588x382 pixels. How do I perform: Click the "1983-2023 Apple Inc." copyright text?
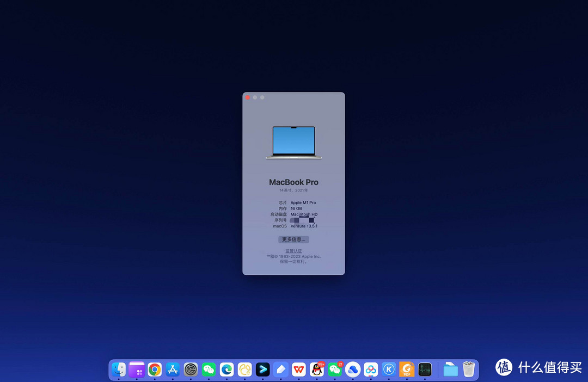point(299,256)
